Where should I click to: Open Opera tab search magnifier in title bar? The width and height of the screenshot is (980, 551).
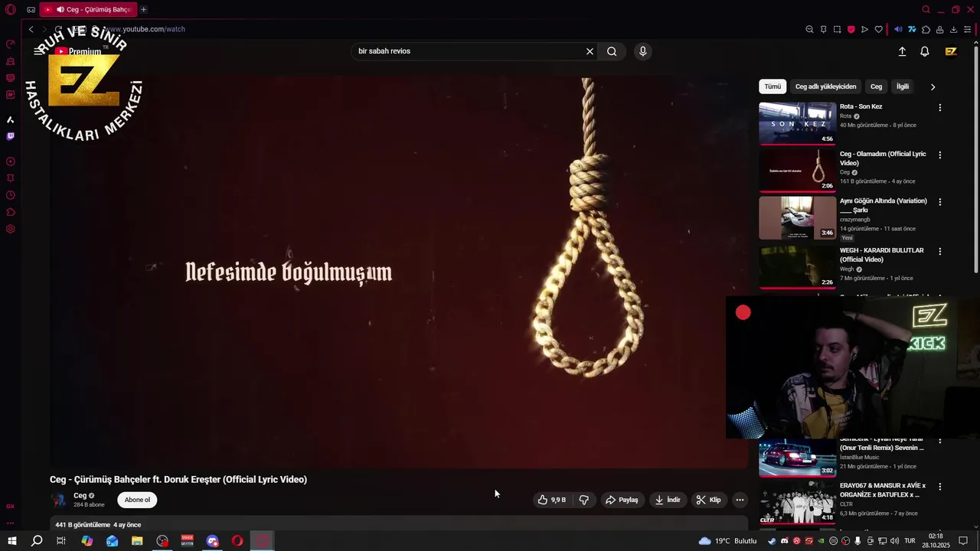tap(926, 9)
